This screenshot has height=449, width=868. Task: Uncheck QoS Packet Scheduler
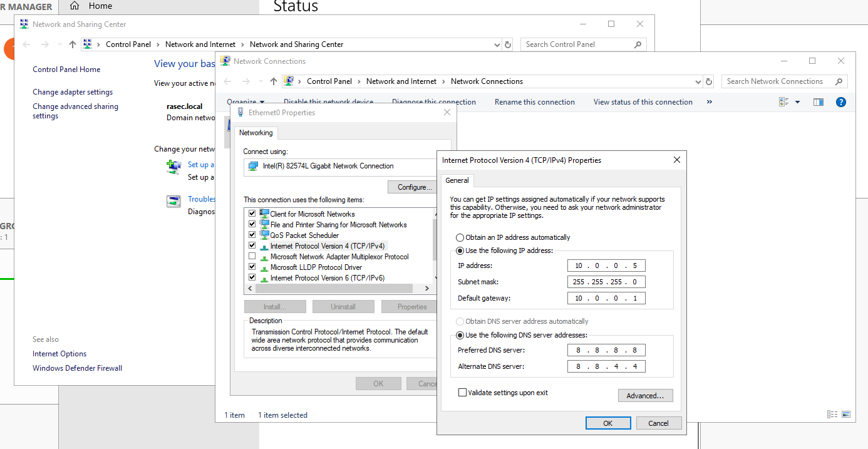(x=252, y=235)
